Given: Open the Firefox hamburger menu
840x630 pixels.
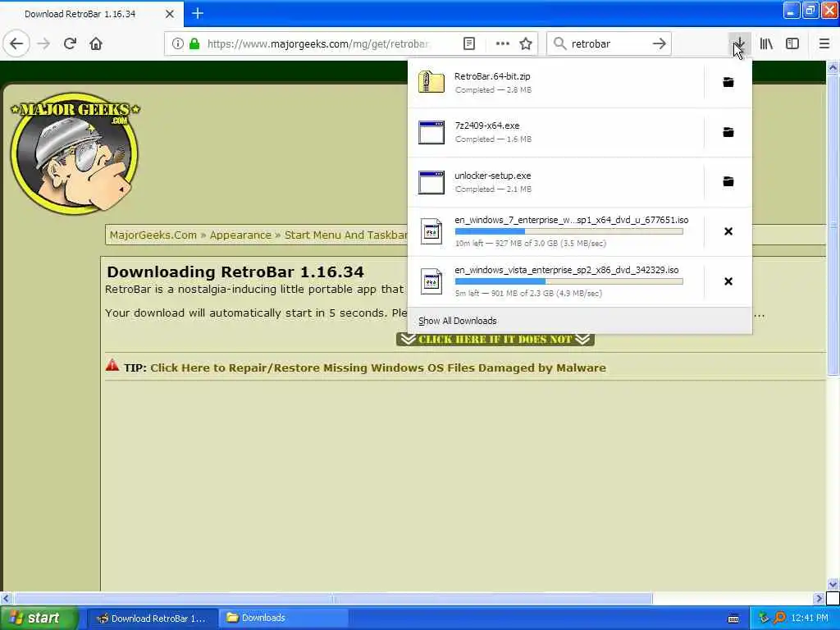Looking at the screenshot, I should (x=824, y=43).
